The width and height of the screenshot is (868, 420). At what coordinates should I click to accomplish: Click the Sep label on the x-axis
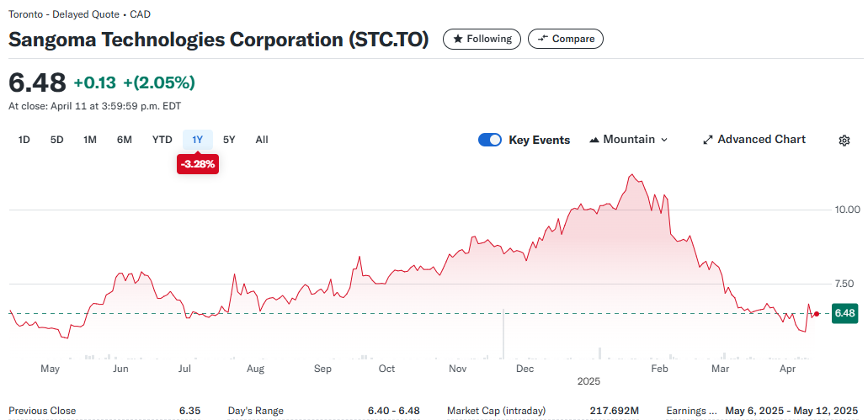322,369
